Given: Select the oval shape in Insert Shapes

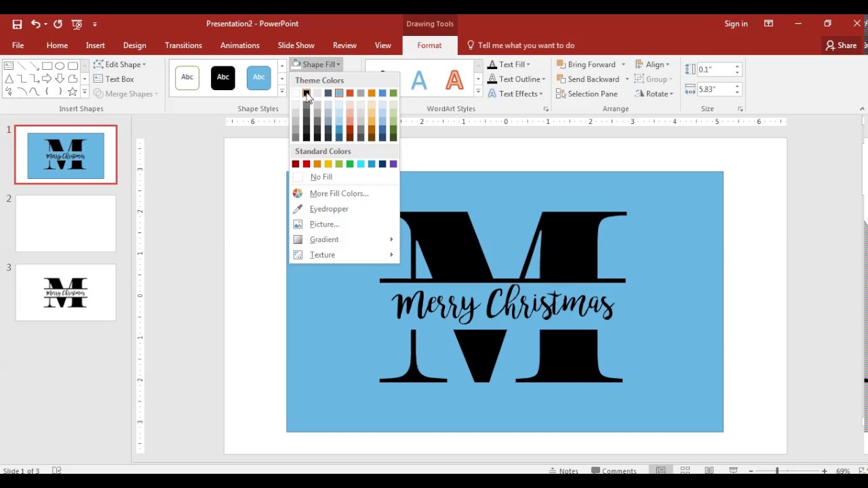Looking at the screenshot, I should click(60, 66).
